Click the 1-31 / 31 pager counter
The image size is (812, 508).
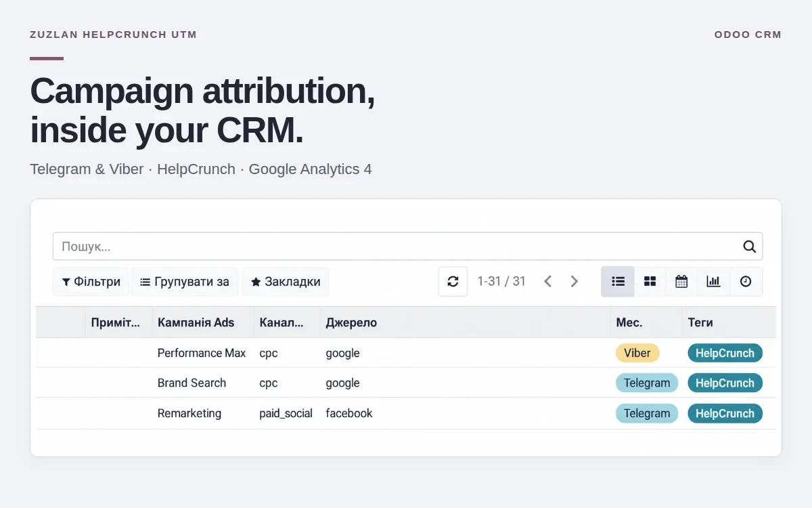click(x=501, y=282)
